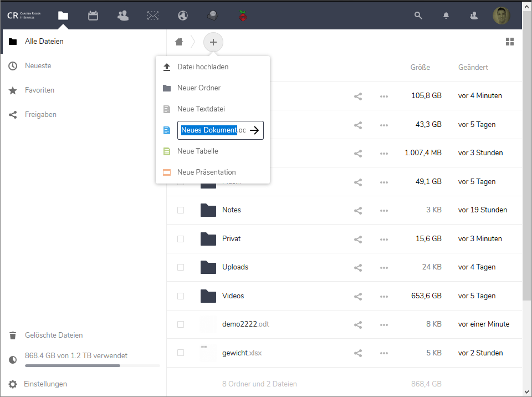Open the Calendar app from the top bar
The width and height of the screenshot is (532, 397).
(93, 16)
